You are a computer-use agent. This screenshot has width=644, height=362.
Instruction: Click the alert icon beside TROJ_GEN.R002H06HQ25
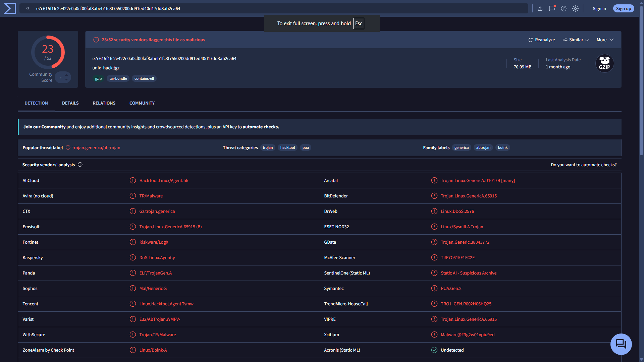434,304
